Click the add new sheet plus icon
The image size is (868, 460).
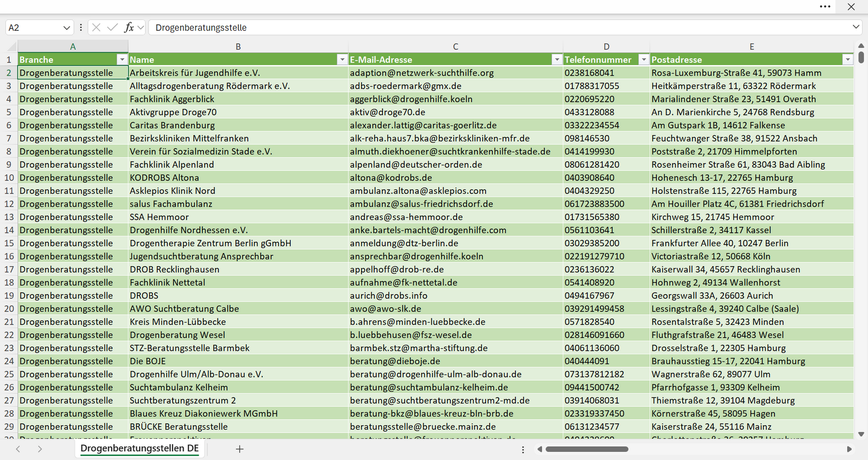pyautogui.click(x=240, y=449)
